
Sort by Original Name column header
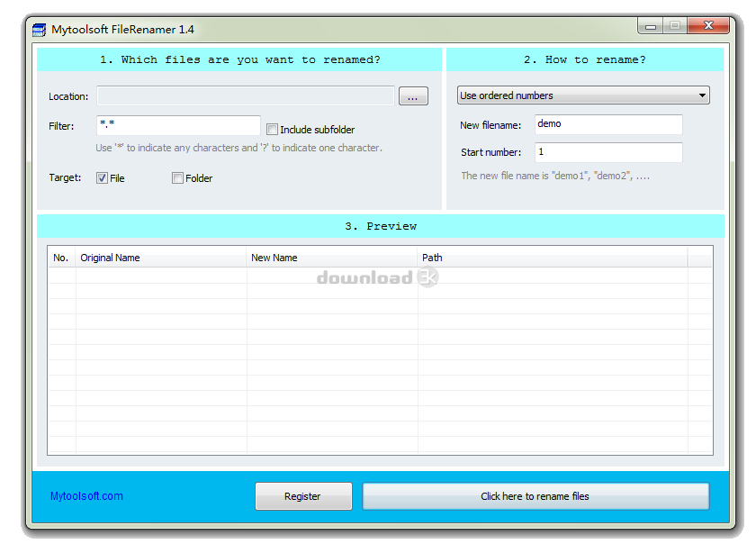[160, 258]
